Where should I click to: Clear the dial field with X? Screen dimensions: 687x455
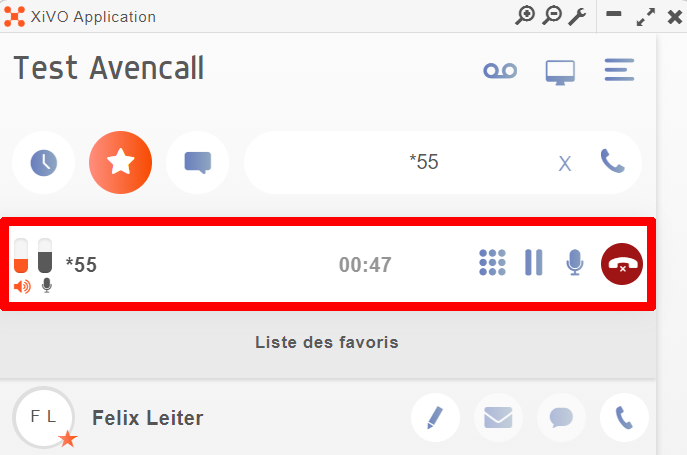pos(565,164)
